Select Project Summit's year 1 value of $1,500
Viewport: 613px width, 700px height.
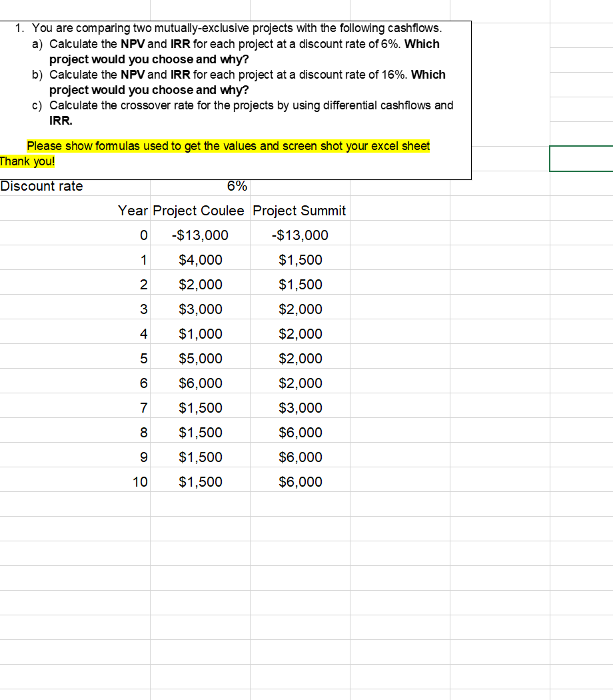coord(301,259)
